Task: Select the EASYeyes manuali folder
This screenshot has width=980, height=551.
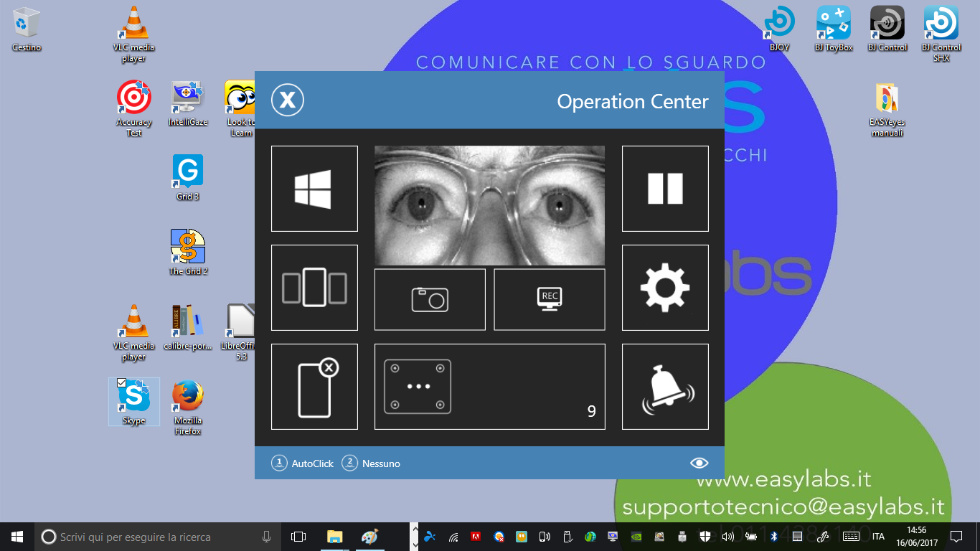Action: pyautogui.click(x=887, y=109)
